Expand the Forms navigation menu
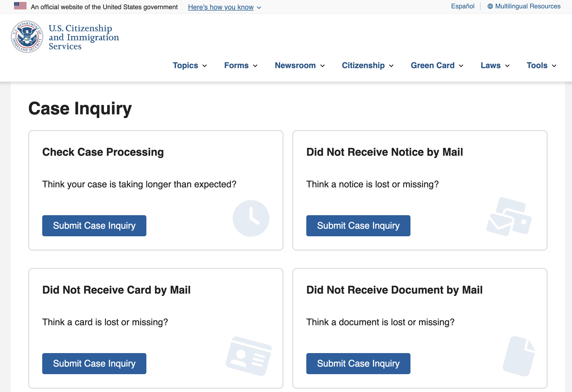572x392 pixels. coord(241,65)
